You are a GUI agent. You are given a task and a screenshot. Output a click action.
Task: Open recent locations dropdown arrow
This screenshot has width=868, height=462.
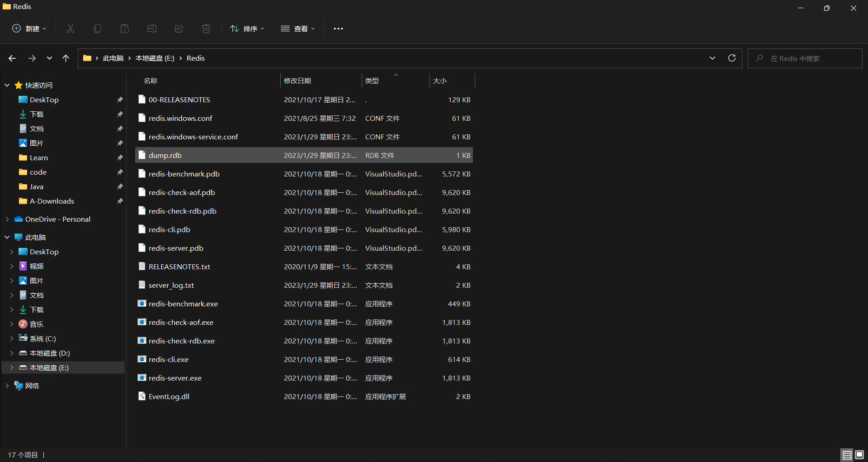[x=49, y=58]
